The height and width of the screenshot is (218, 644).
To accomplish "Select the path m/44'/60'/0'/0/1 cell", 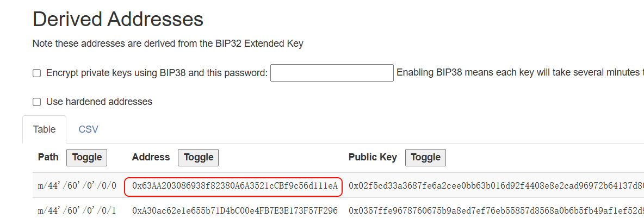I will 77,211.
